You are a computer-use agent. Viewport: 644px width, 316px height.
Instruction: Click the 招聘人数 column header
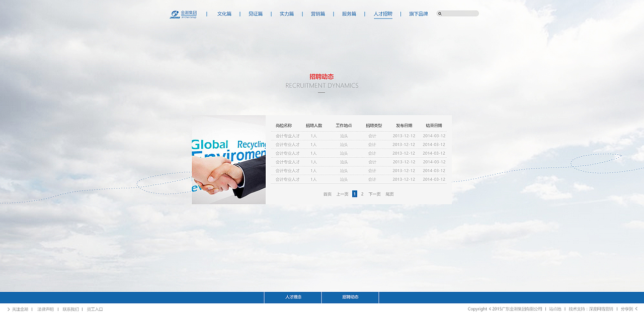point(314,126)
